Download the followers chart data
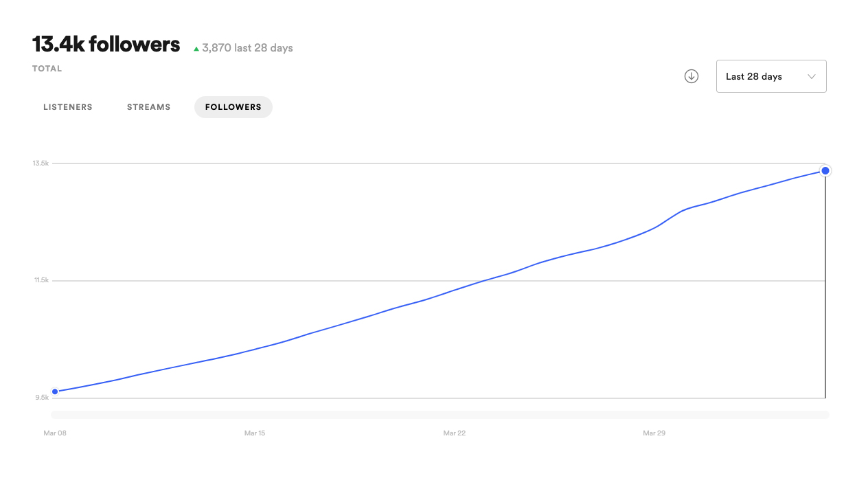 pyautogui.click(x=692, y=76)
